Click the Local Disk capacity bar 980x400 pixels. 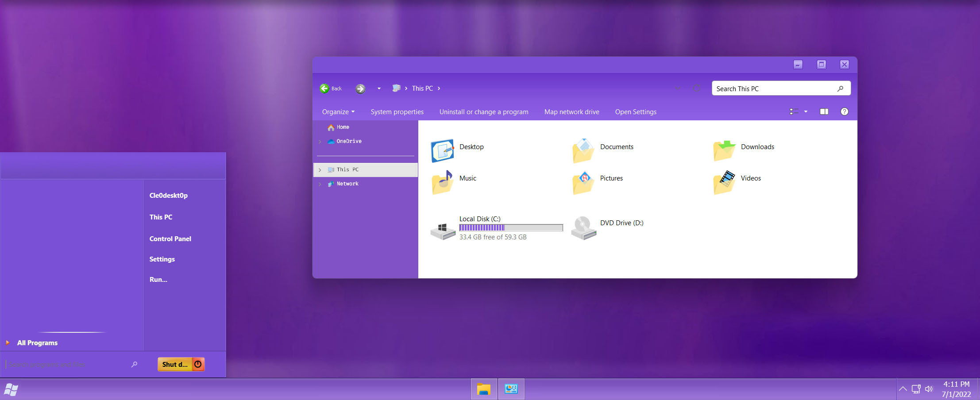click(511, 227)
